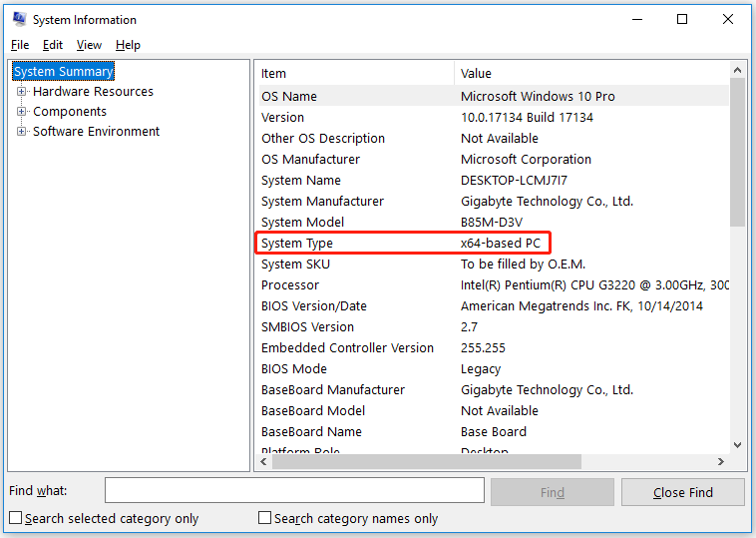
Task: Expand the Software Environment node
Action: [22, 132]
